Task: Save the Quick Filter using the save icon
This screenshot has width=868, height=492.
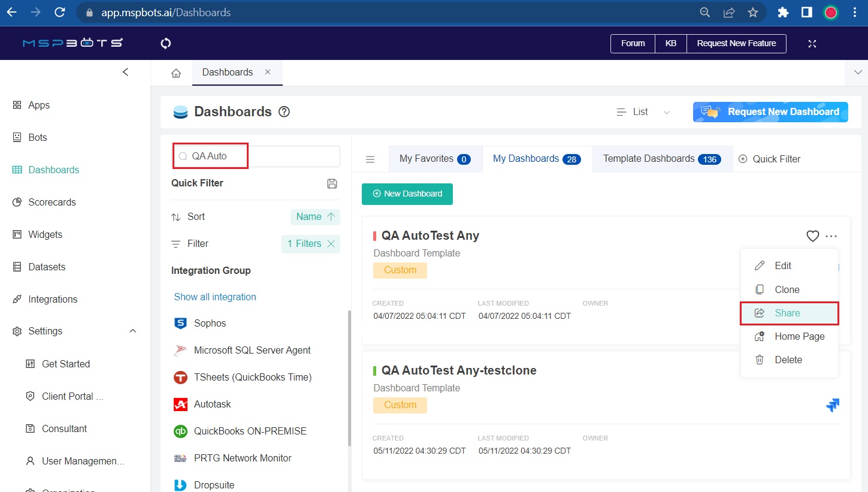Action: [332, 183]
